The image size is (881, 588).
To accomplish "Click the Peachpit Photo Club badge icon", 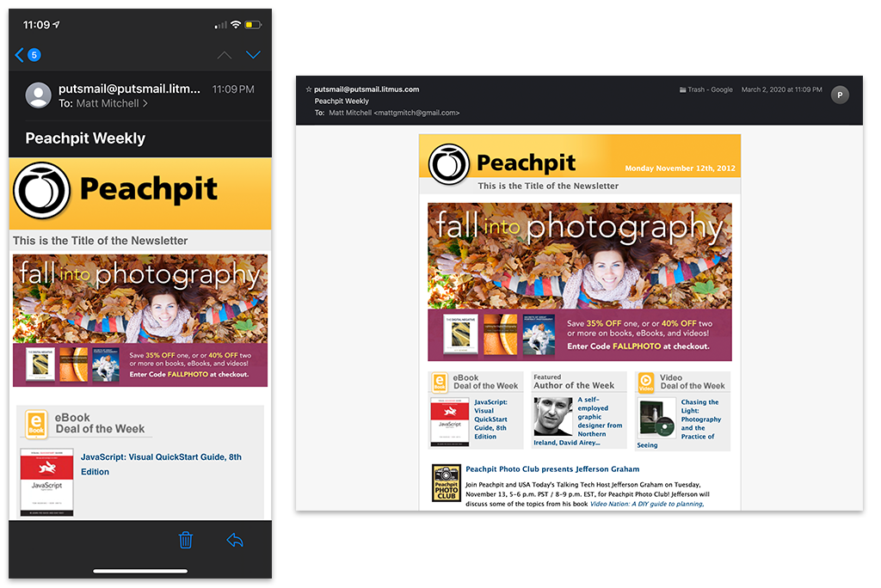I will (x=447, y=483).
